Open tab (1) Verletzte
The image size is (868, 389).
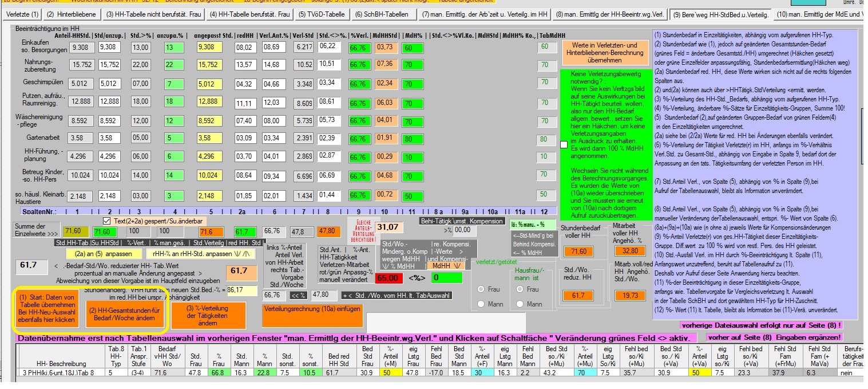23,14
